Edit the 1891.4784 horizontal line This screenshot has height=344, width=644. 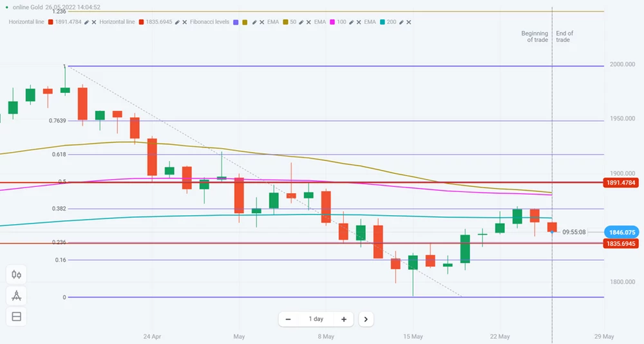coord(86,22)
